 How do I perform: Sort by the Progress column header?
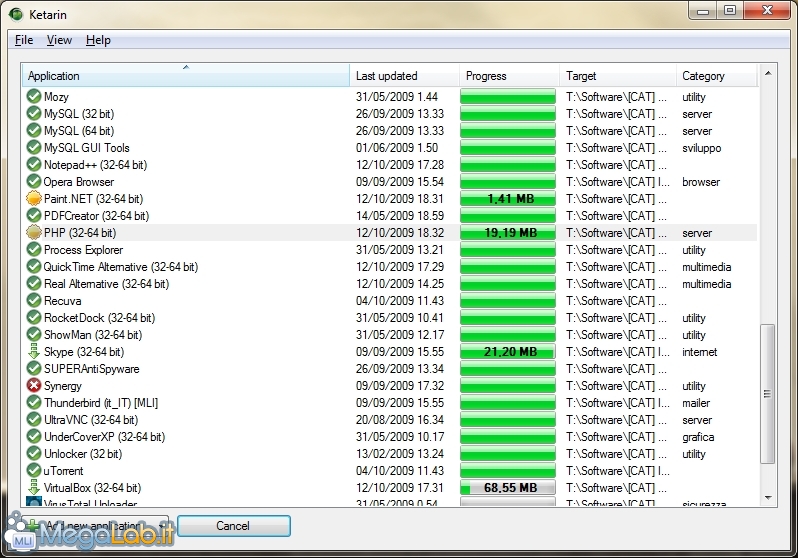pos(509,76)
